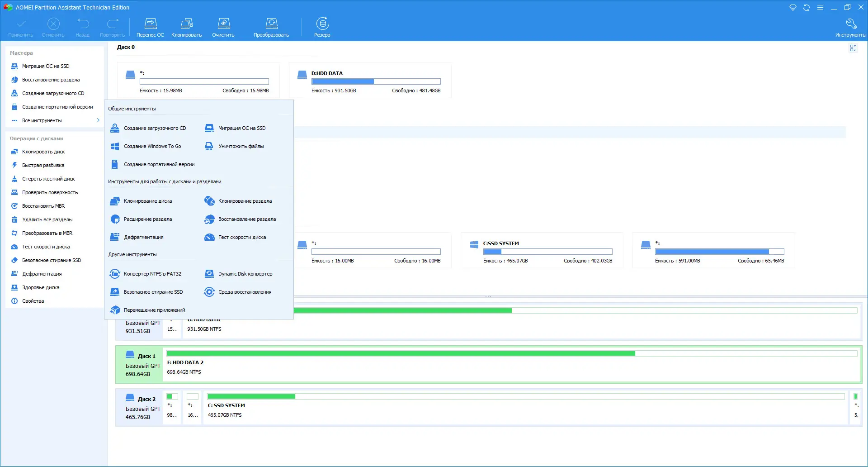Launch Расширение раздела tool
Image resolution: width=868 pixels, height=467 pixels.
click(141, 219)
